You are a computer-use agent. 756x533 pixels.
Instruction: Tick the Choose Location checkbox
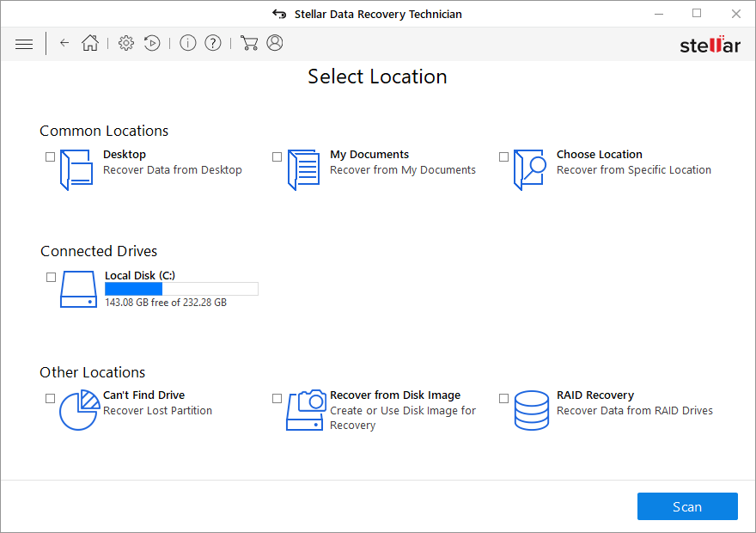503,156
